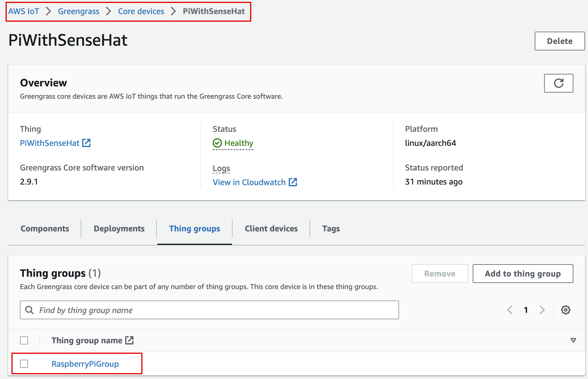
Task: Click the Remove button
Action: tap(440, 273)
